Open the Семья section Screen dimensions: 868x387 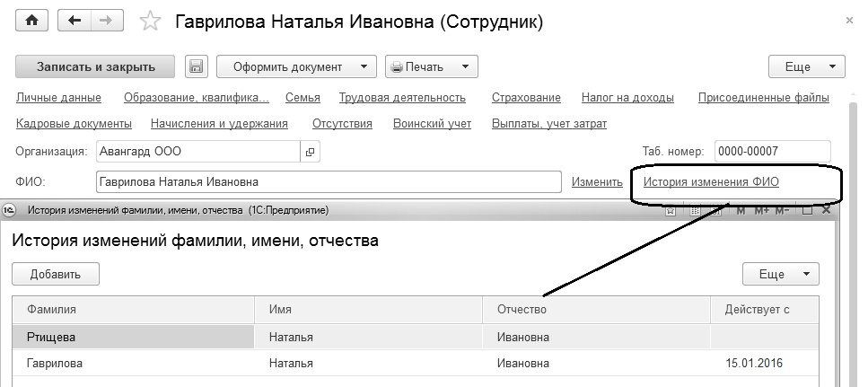[302, 98]
